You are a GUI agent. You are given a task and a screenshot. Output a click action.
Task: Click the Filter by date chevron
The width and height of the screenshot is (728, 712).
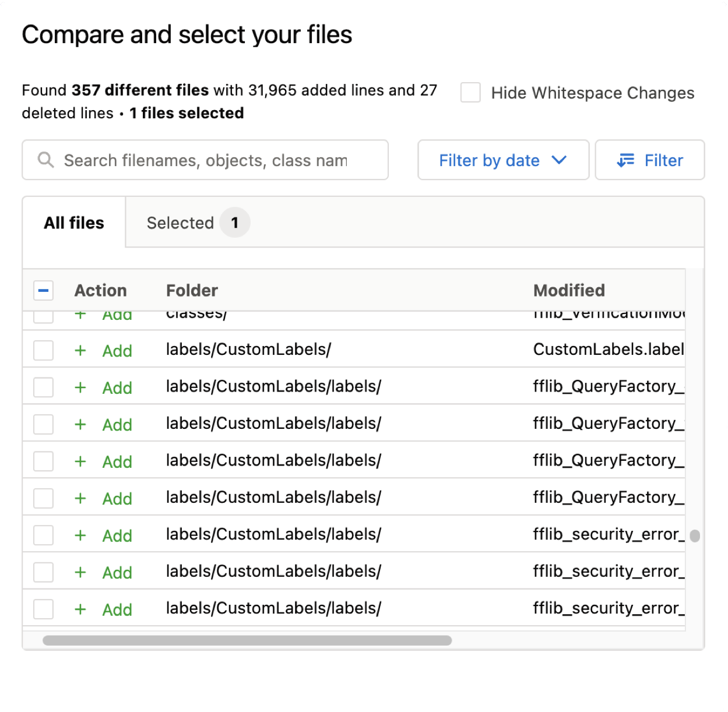pyautogui.click(x=559, y=160)
